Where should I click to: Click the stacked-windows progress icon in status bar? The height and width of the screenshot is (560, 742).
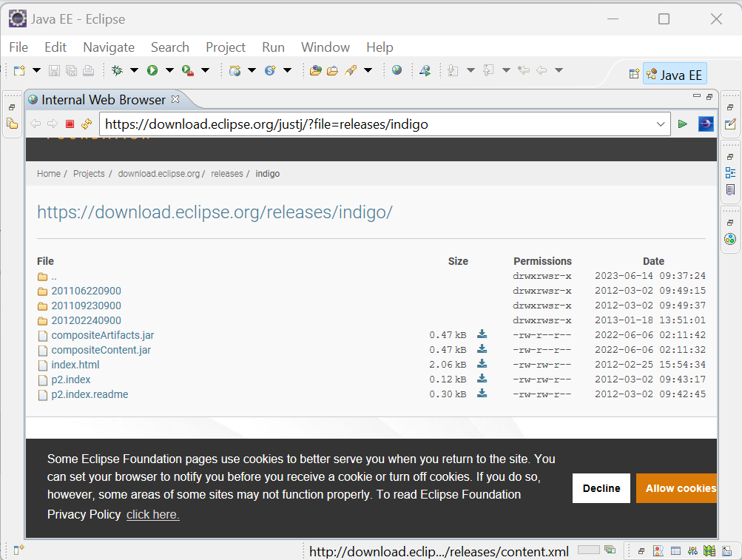(x=610, y=550)
